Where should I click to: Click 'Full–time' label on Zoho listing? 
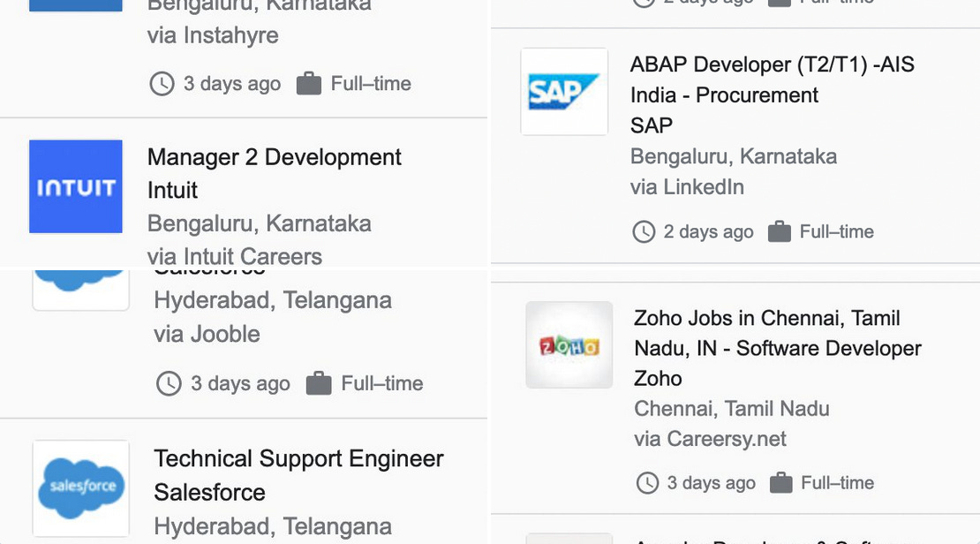[838, 483]
